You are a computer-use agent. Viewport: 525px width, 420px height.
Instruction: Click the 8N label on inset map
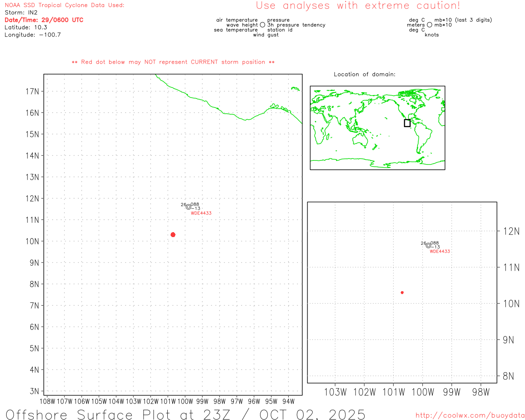click(508, 376)
